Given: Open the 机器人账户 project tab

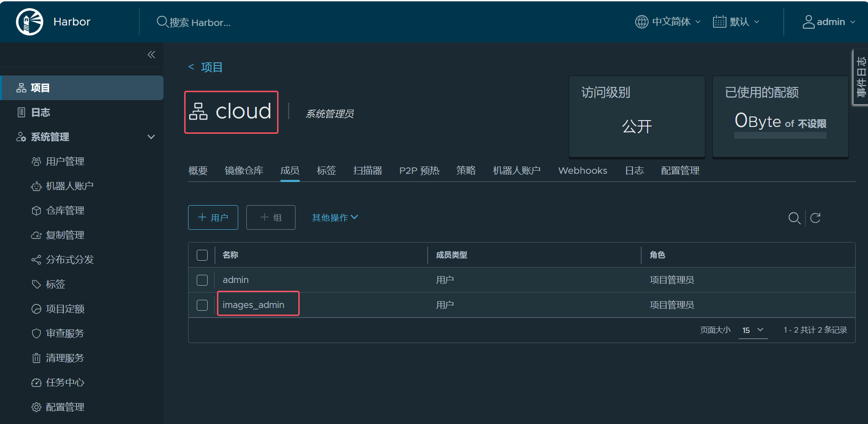Looking at the screenshot, I should (x=517, y=171).
